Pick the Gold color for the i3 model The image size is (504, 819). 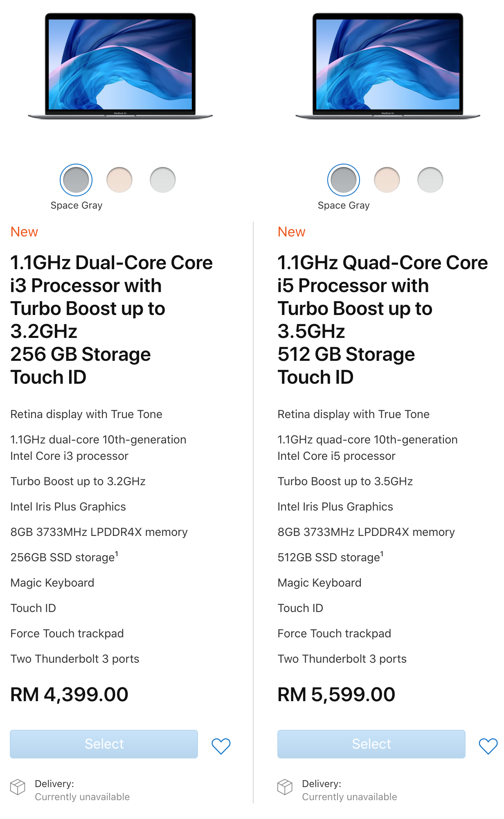tap(119, 180)
